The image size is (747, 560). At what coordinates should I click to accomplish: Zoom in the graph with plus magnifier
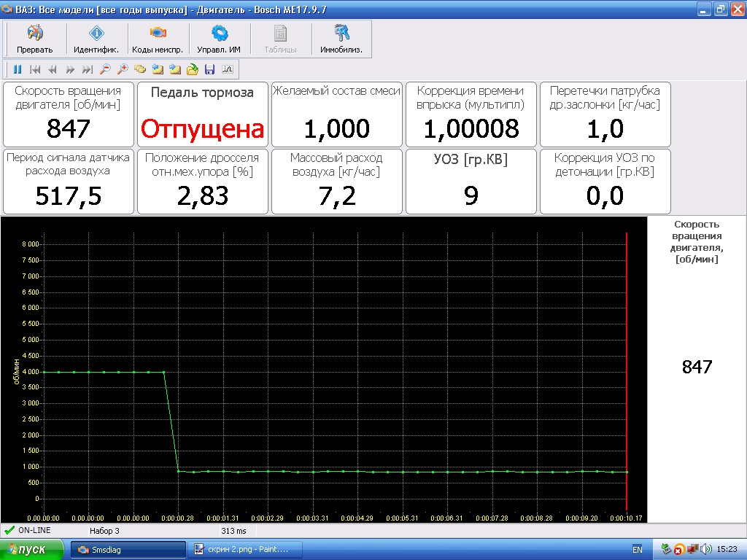pos(123,69)
